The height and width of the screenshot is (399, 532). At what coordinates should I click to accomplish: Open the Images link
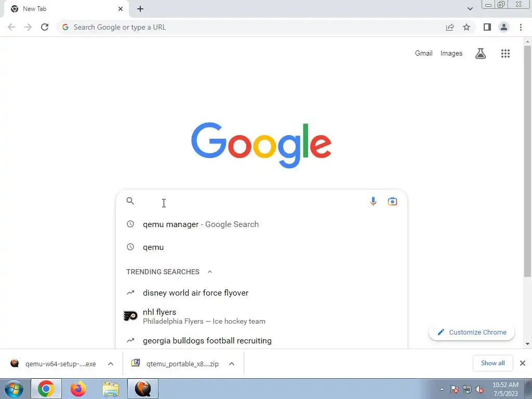coord(451,54)
